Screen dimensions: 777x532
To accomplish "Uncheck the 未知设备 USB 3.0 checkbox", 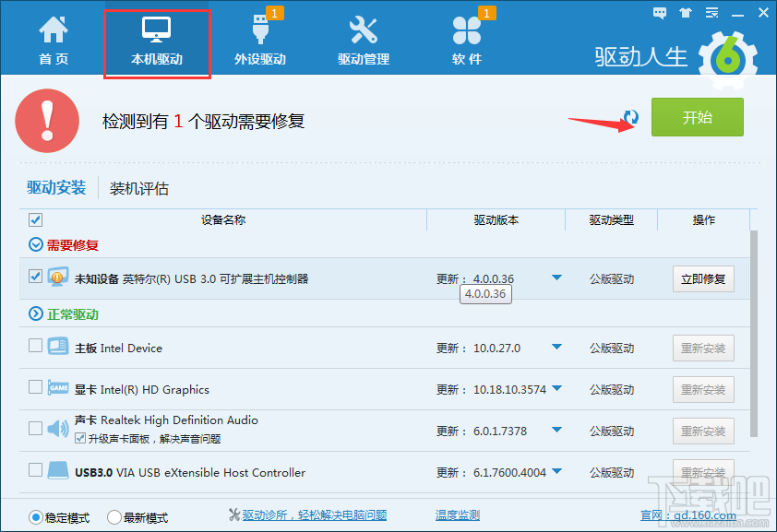I will [x=35, y=277].
